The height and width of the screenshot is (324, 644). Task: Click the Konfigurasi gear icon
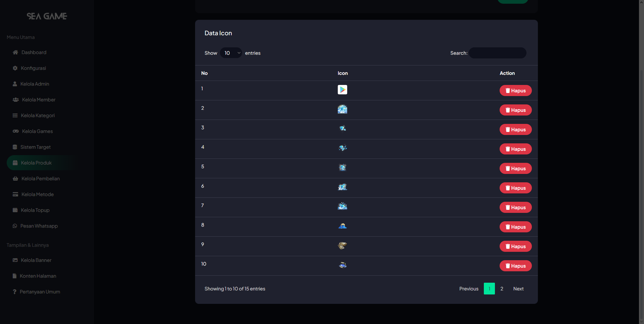pos(15,68)
